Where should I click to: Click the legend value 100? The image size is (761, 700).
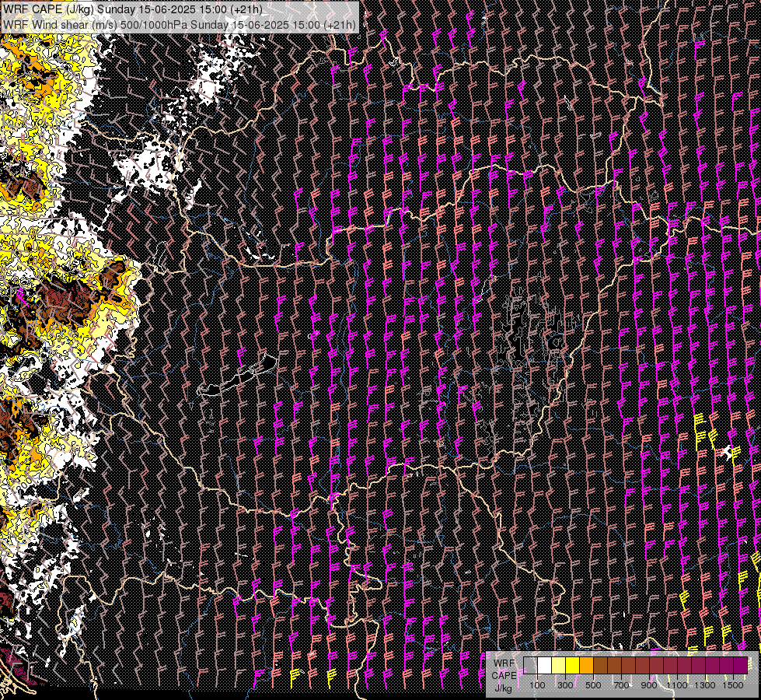coord(537,685)
